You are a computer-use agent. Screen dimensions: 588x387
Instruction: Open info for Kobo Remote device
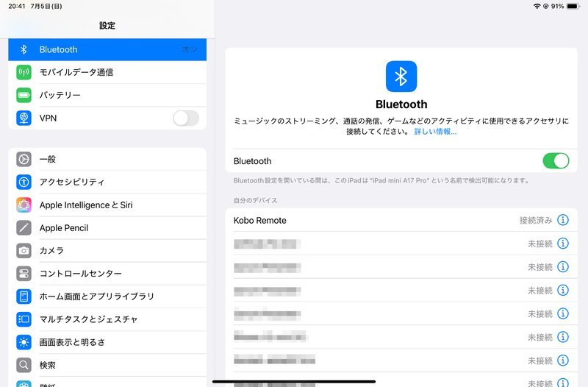click(563, 220)
